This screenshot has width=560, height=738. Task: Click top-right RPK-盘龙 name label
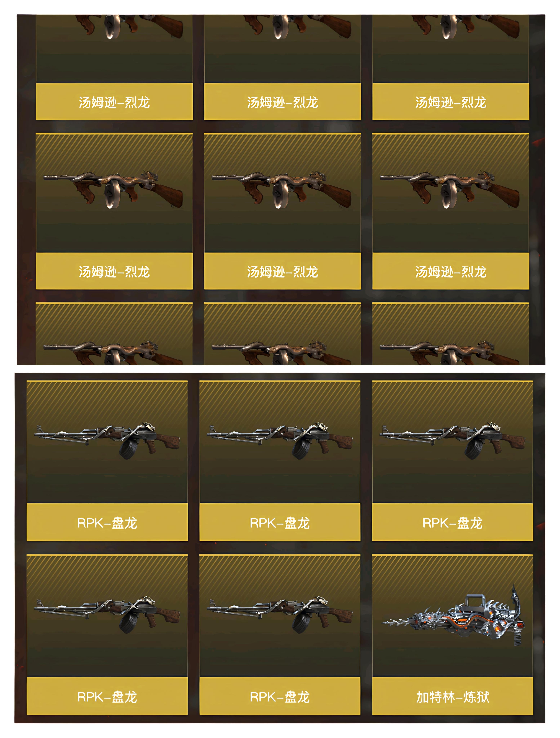(x=452, y=523)
